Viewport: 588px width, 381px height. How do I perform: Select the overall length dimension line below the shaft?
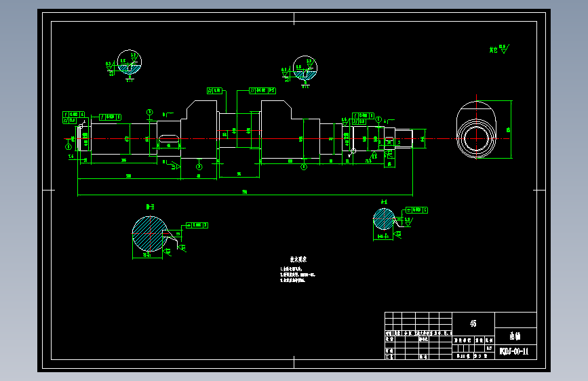tap(245, 195)
